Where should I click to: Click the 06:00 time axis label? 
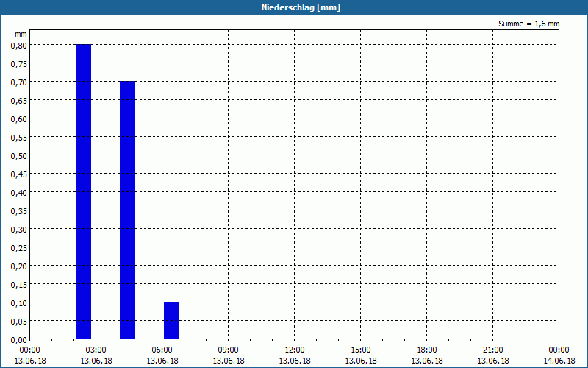click(162, 350)
